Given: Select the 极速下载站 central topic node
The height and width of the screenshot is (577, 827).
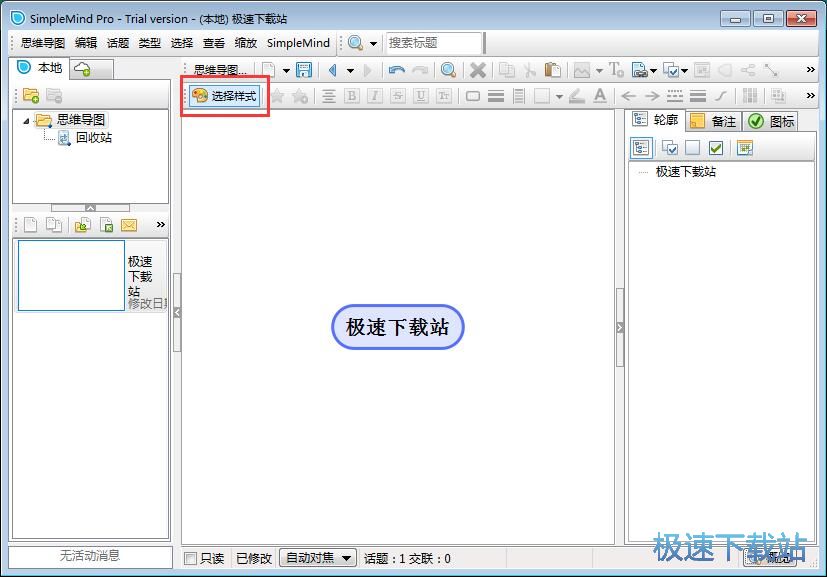Looking at the screenshot, I should coord(398,327).
